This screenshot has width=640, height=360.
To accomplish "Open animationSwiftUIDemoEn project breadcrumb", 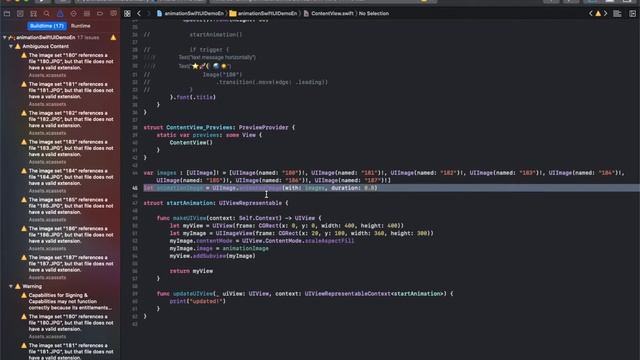I will (x=190, y=13).
